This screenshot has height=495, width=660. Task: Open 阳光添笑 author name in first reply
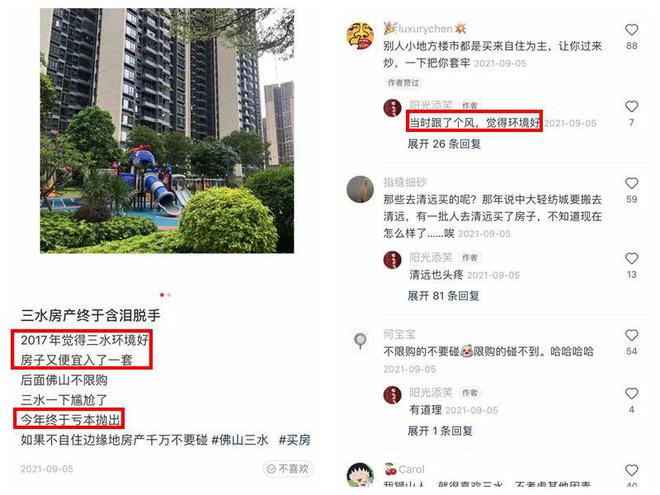point(431,105)
